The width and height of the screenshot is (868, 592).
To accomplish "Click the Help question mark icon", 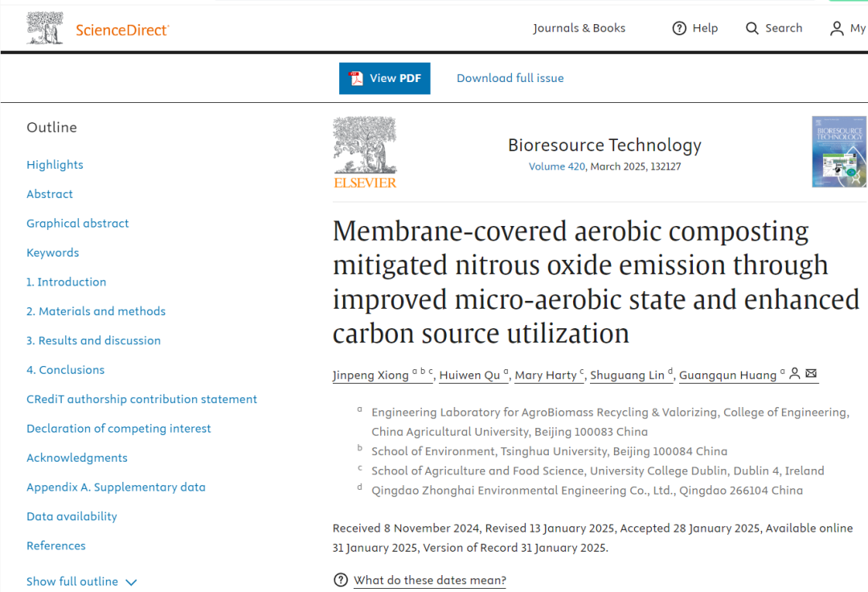I will (679, 28).
